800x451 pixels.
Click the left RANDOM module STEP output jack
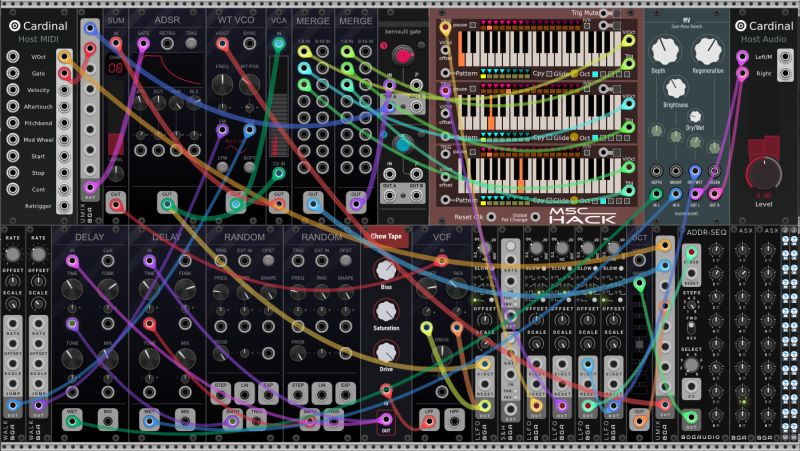(x=220, y=395)
